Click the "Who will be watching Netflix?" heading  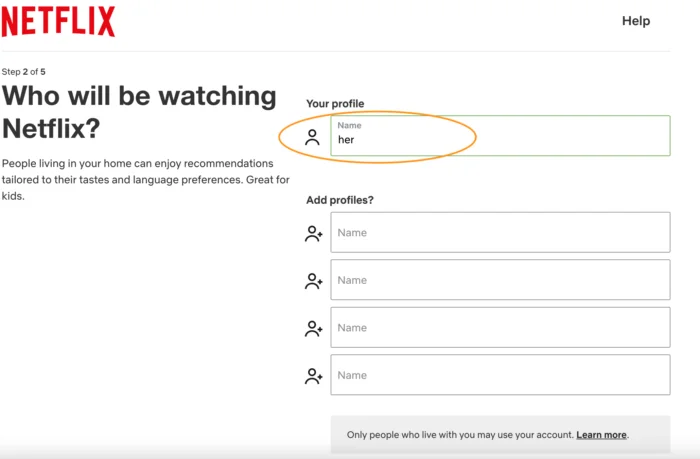click(x=139, y=112)
